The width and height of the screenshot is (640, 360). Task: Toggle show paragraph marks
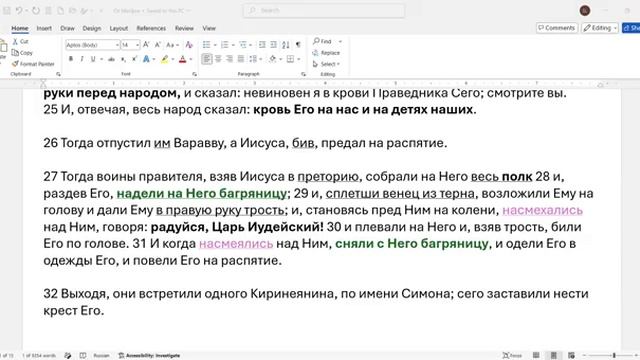298,44
